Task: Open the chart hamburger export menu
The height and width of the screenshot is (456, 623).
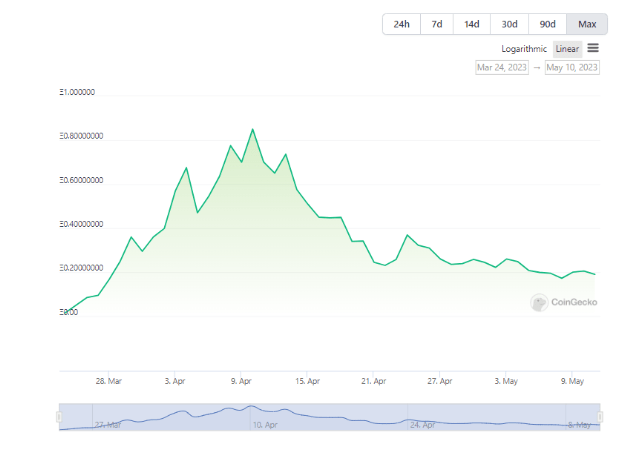Action: coord(593,48)
